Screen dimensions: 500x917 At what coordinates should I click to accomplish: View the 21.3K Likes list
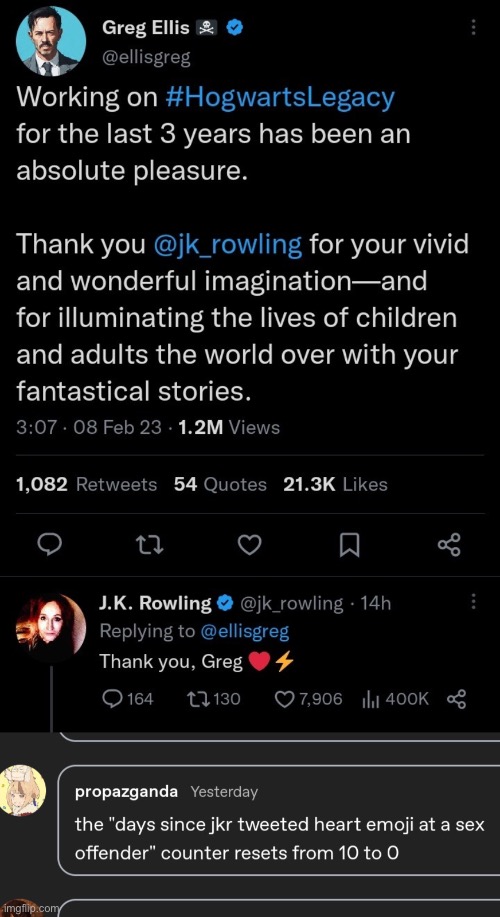click(335, 484)
